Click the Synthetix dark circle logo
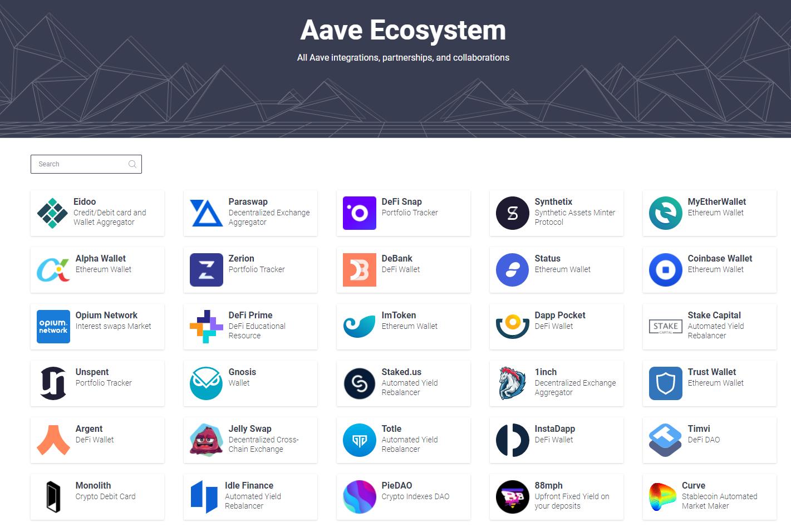 point(512,213)
